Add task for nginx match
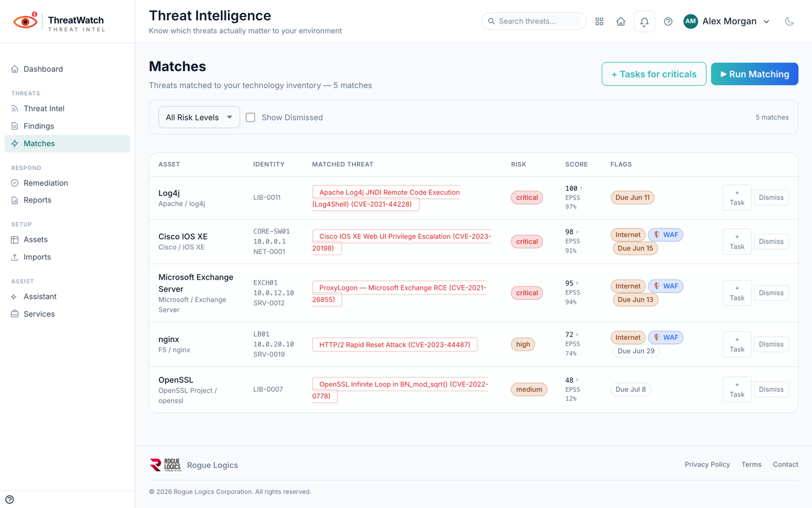Viewport: 812px width, 508px height. click(x=737, y=344)
